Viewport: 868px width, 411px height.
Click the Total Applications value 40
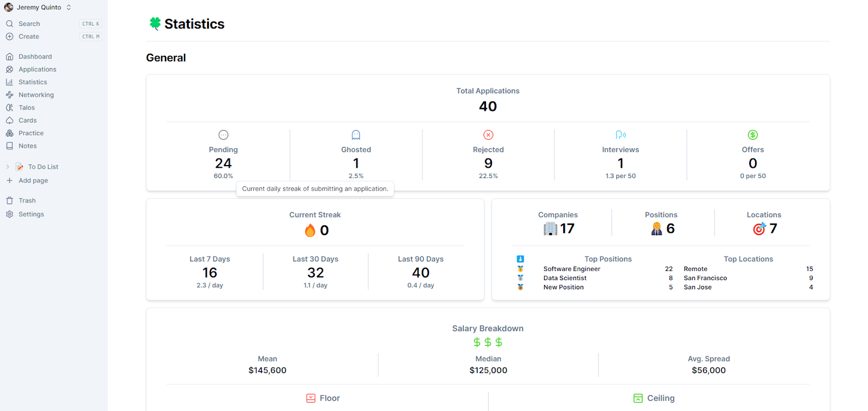click(x=488, y=106)
